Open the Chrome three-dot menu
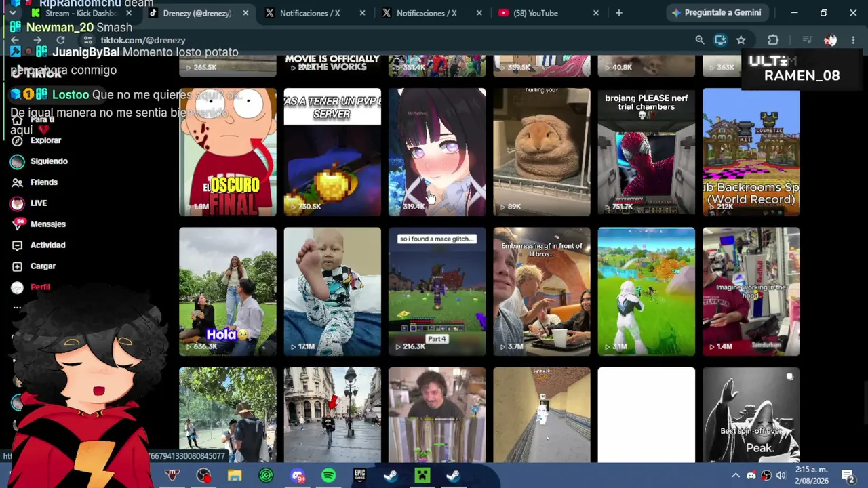Screen dimensions: 868x488 point(853,40)
